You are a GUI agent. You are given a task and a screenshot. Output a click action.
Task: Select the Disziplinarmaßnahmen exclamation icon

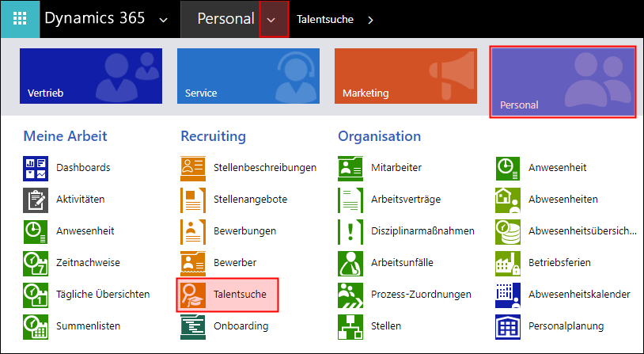pos(350,231)
